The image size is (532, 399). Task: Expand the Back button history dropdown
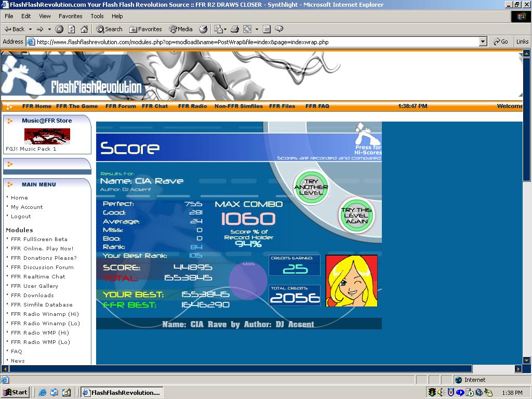30,29
